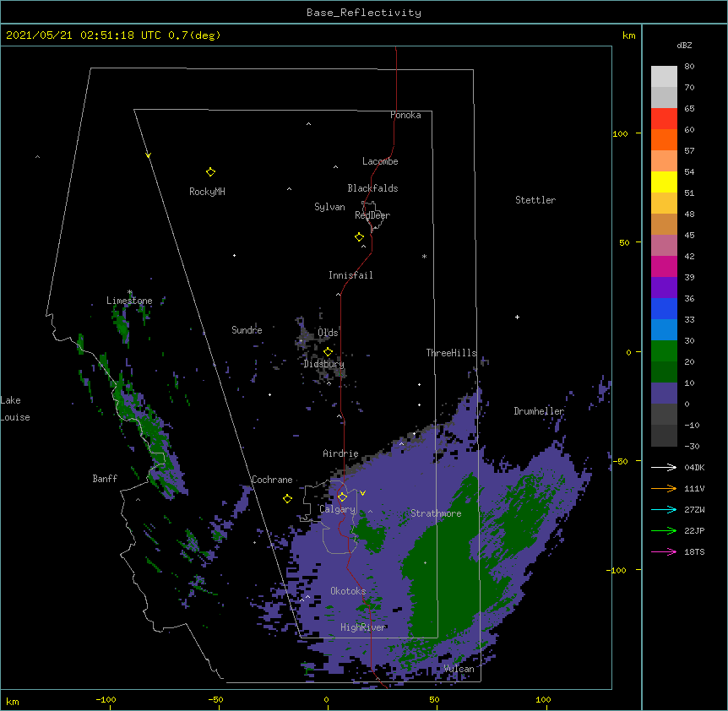
Task: Click the yellow V marker east of Calgary
Action: coord(362,493)
